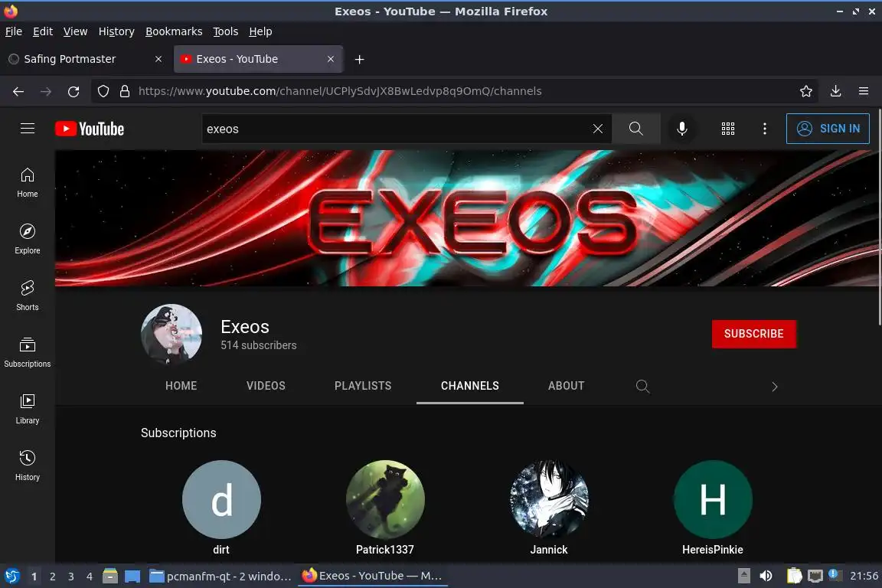View site security lock information

click(125, 91)
